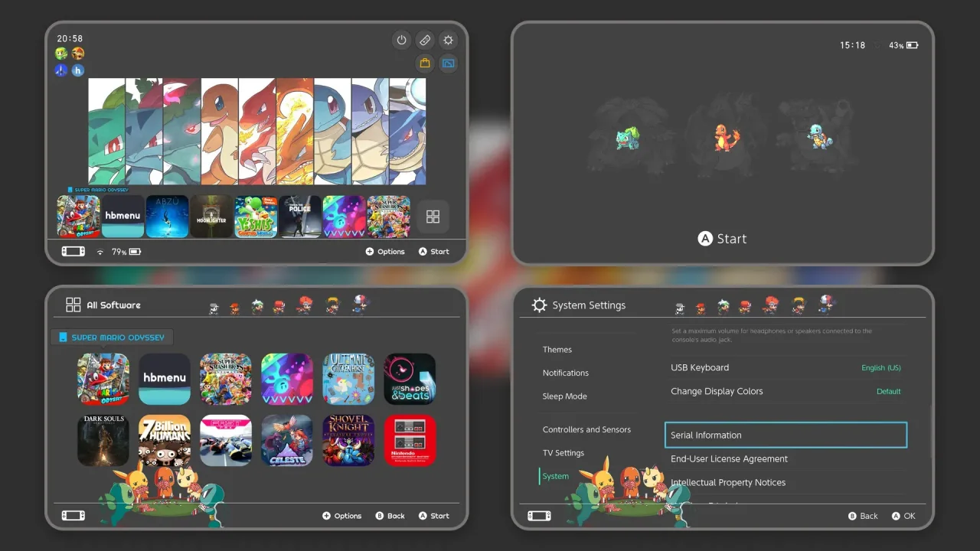Click Start in All Software footer
This screenshot has width=980, height=551.
point(434,516)
